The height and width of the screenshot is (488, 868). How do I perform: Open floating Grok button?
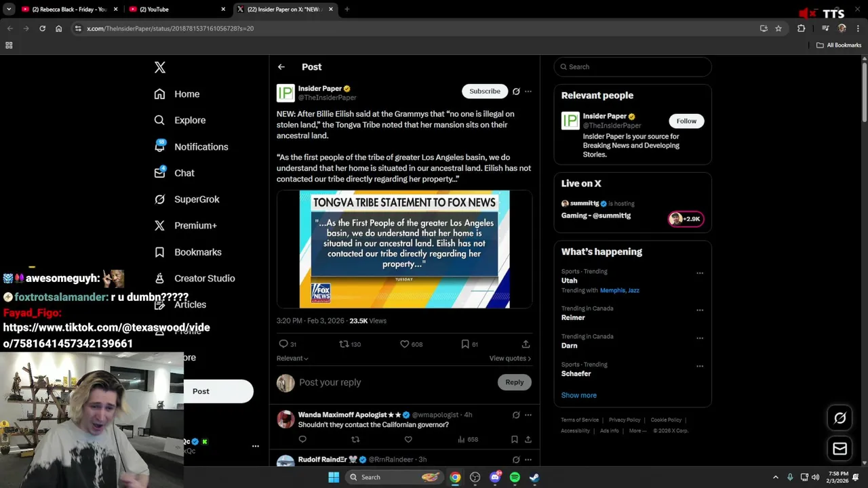tap(840, 418)
